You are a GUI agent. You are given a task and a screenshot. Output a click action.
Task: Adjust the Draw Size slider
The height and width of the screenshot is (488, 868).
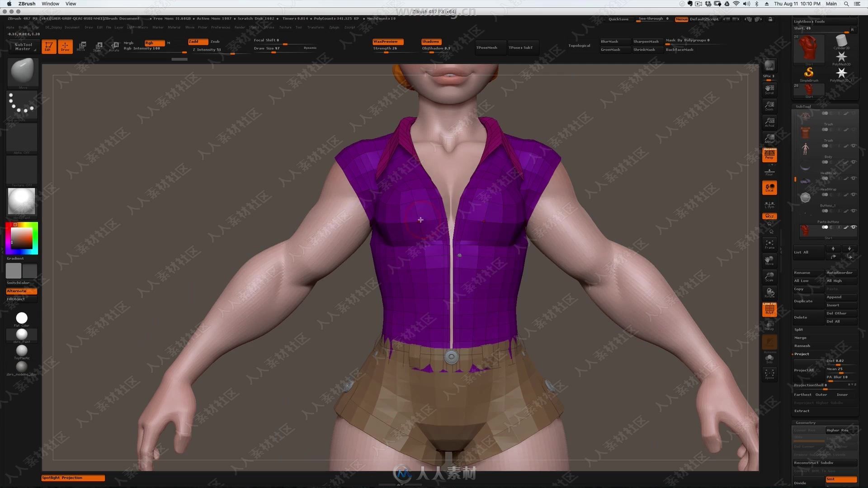tap(285, 49)
